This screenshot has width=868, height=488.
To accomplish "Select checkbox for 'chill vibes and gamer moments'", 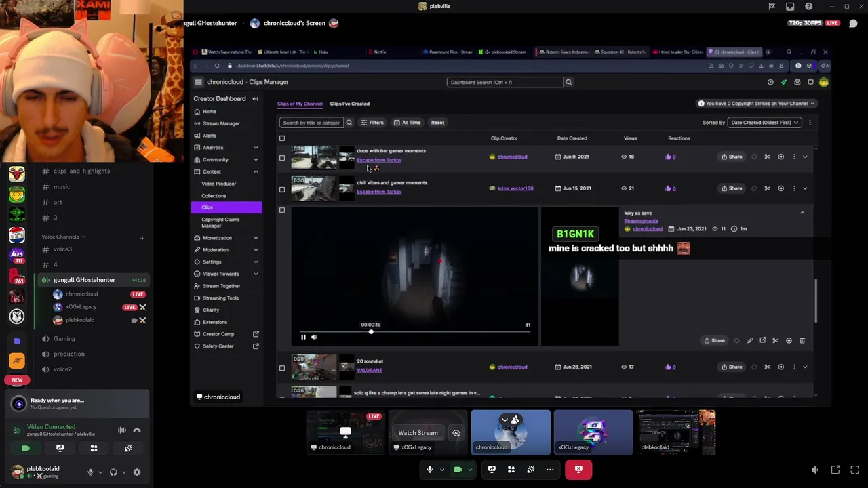I will click(282, 190).
